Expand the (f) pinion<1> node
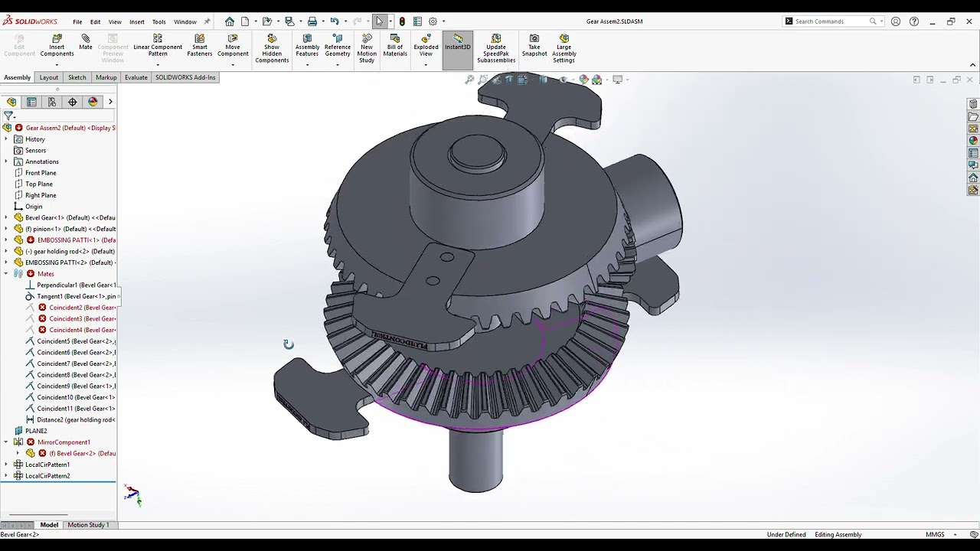Viewport: 980px width, 551px height. (x=7, y=229)
